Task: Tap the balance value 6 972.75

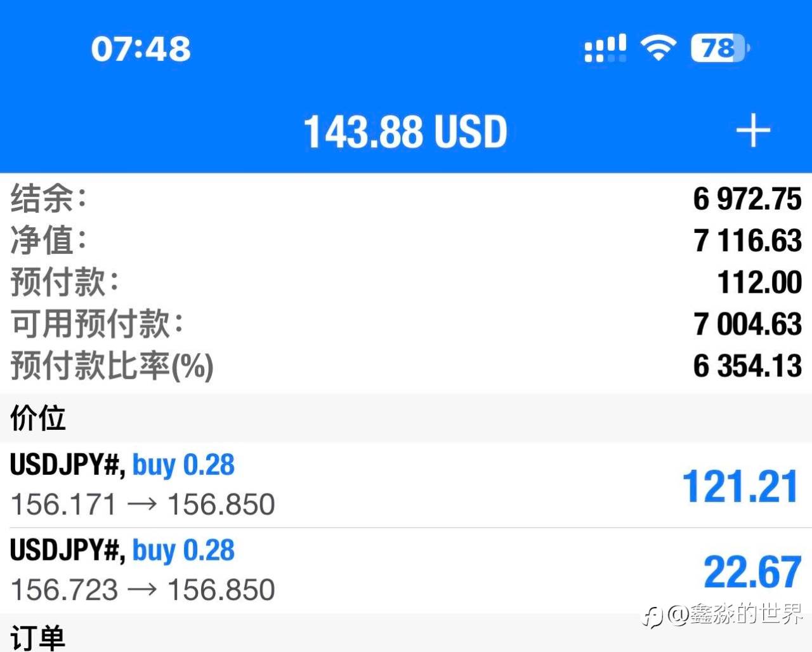Action: click(747, 199)
